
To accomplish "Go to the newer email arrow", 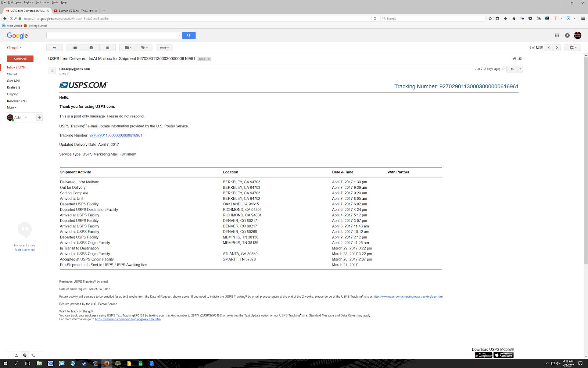I will (549, 47).
